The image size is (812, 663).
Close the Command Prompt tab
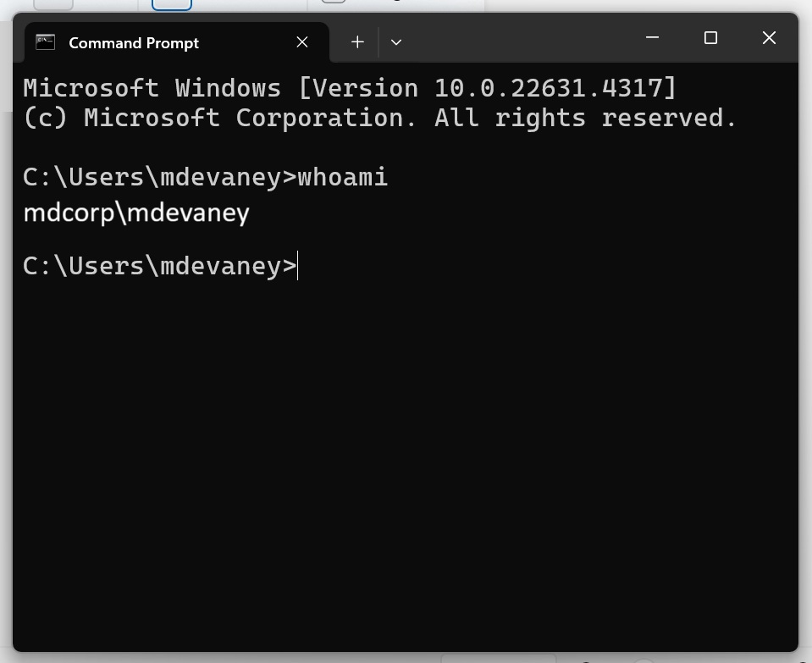[302, 42]
